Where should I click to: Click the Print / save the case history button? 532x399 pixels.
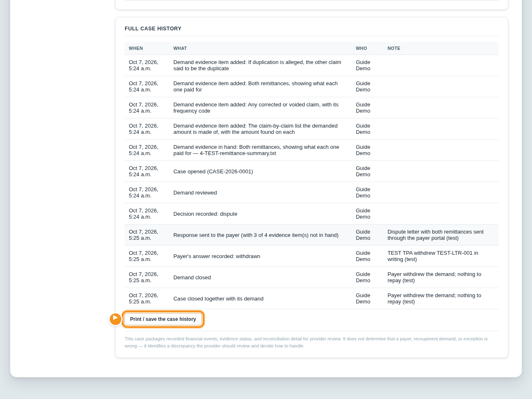point(163,319)
